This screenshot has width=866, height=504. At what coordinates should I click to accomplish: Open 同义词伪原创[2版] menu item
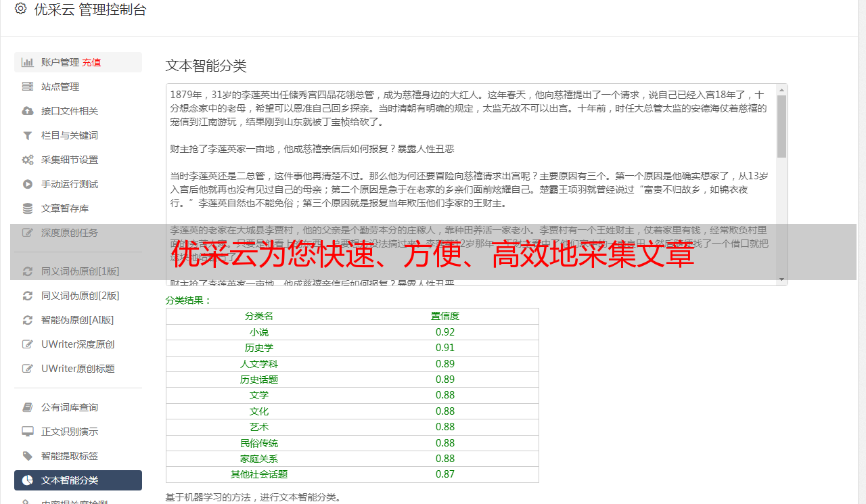78,296
